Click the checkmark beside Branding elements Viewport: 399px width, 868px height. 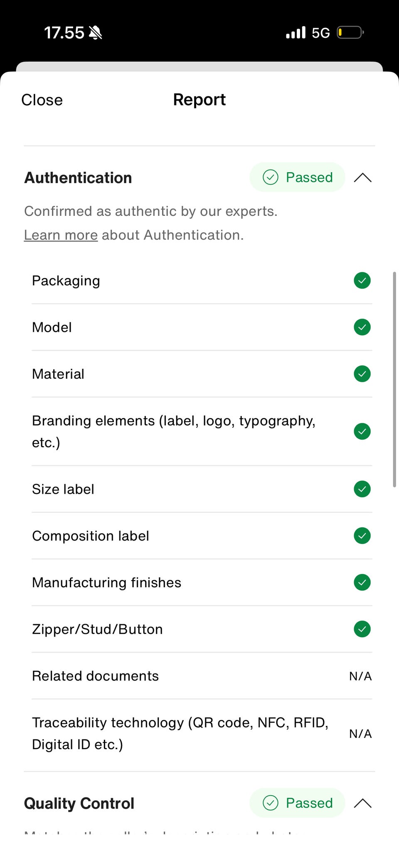pos(362,431)
